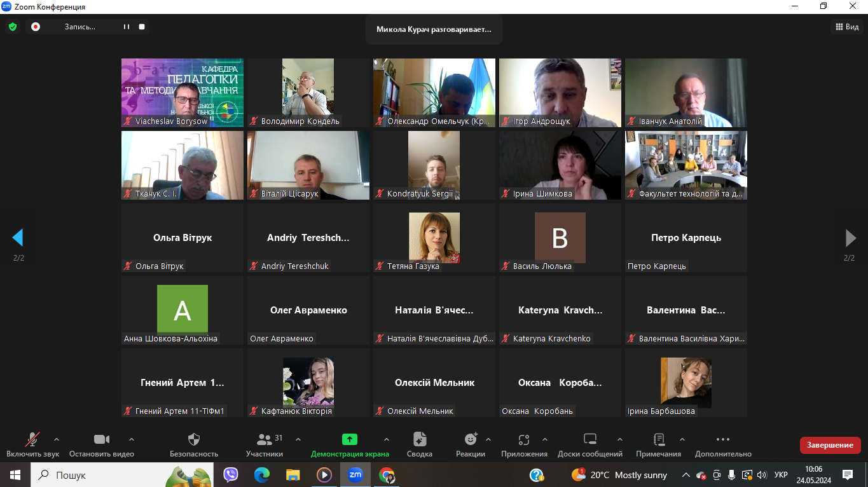Pause the recording
868x487 pixels.
127,27
